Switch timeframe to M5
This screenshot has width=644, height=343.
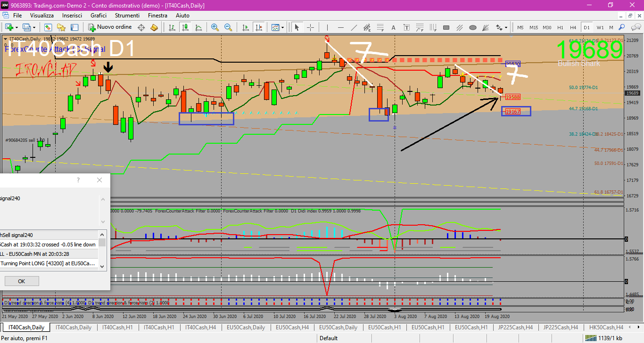coord(520,27)
